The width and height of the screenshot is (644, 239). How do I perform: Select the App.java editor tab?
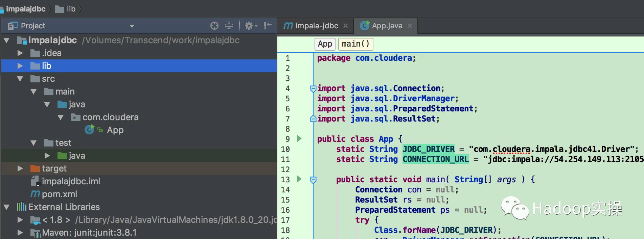[x=387, y=26]
